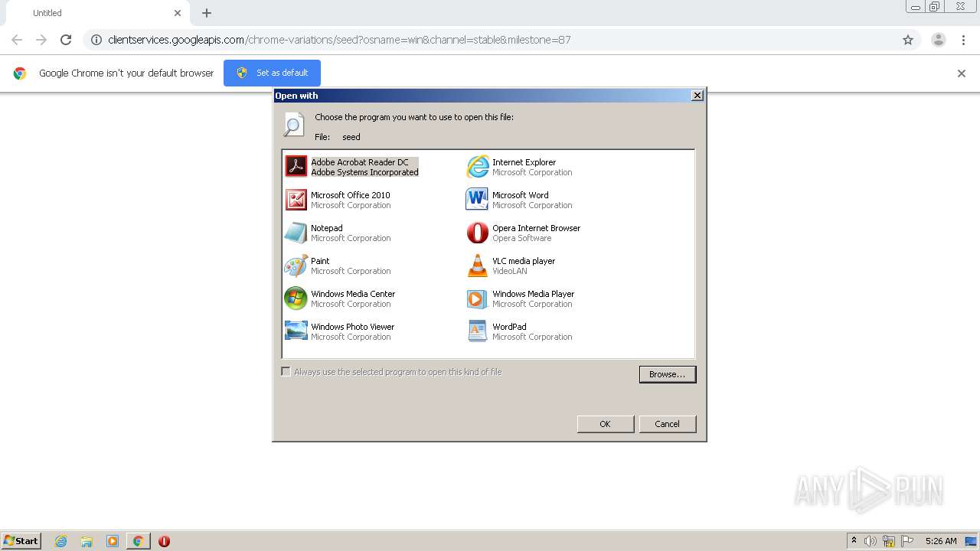Pick the Windows Photo Viewer icon
This screenshot has width=980, height=551.
[296, 331]
